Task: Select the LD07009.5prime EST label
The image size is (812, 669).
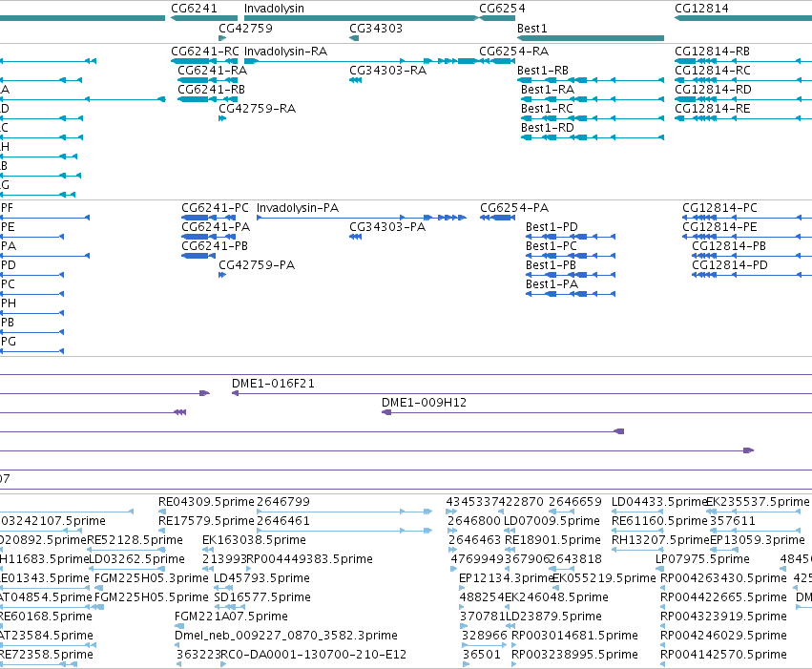Action: [x=552, y=520]
